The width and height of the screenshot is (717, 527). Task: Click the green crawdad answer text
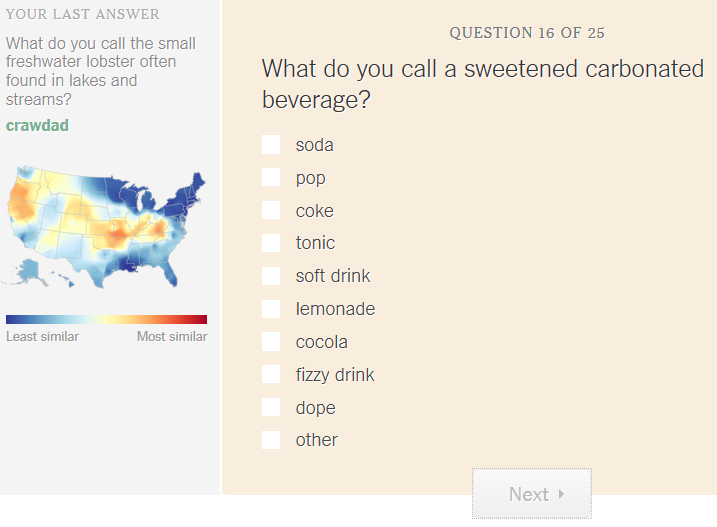point(37,126)
